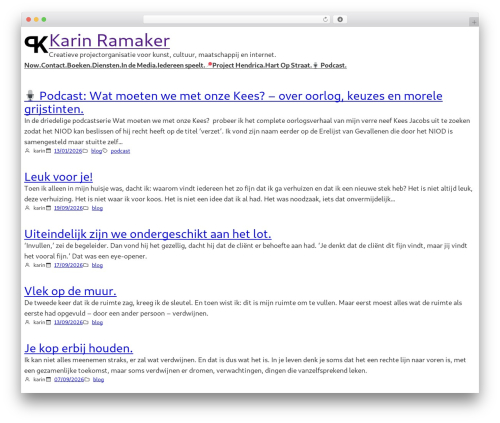Click the PK logo beside Karin Ramaker
The width and height of the screenshot is (500, 423).
point(36,44)
